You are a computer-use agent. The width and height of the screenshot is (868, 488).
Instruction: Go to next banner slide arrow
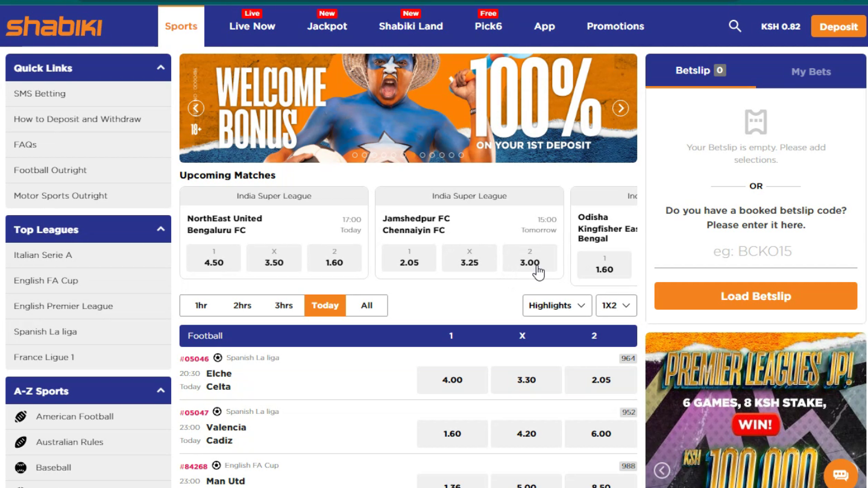pyautogui.click(x=620, y=108)
